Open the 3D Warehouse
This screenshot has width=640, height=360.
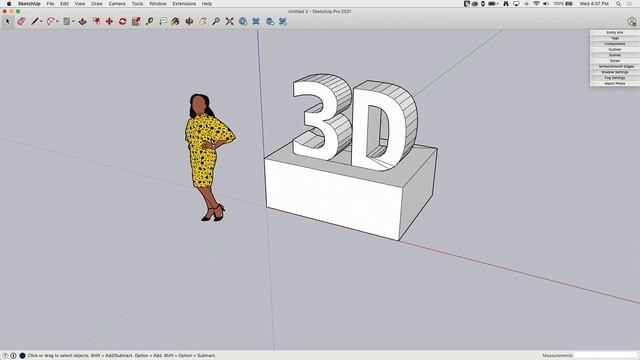tap(243, 21)
